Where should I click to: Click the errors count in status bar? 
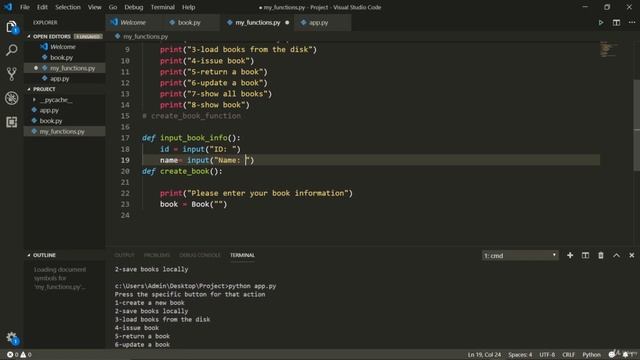point(13,355)
